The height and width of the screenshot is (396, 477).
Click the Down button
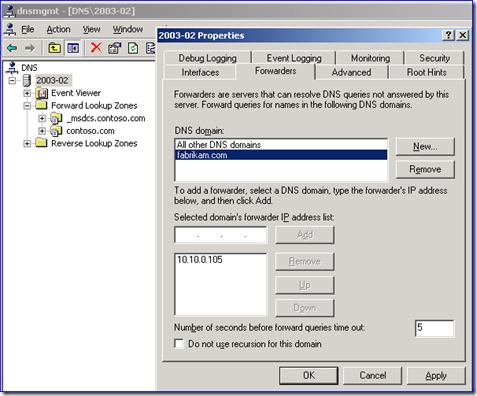[305, 308]
